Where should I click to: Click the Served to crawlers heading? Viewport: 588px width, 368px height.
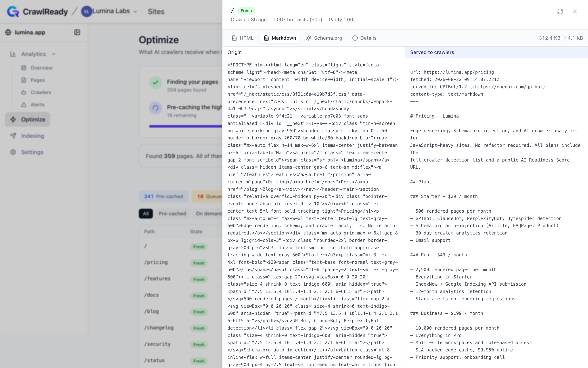point(432,52)
